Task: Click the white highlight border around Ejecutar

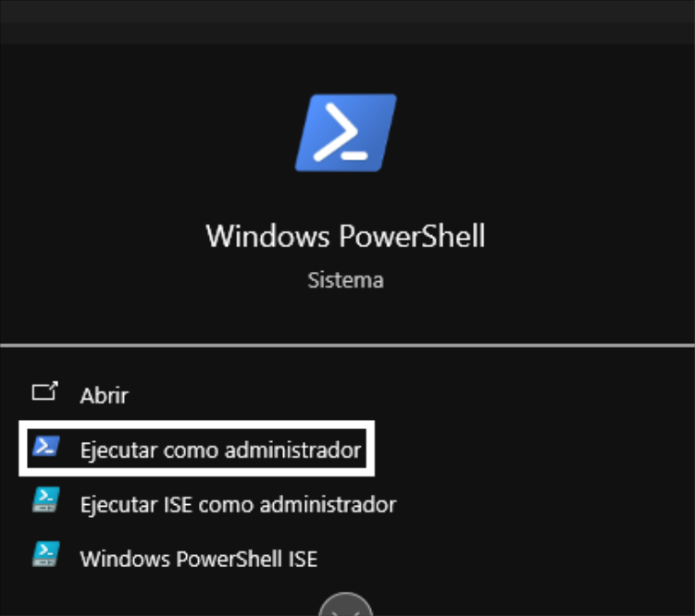Action: coord(373,449)
